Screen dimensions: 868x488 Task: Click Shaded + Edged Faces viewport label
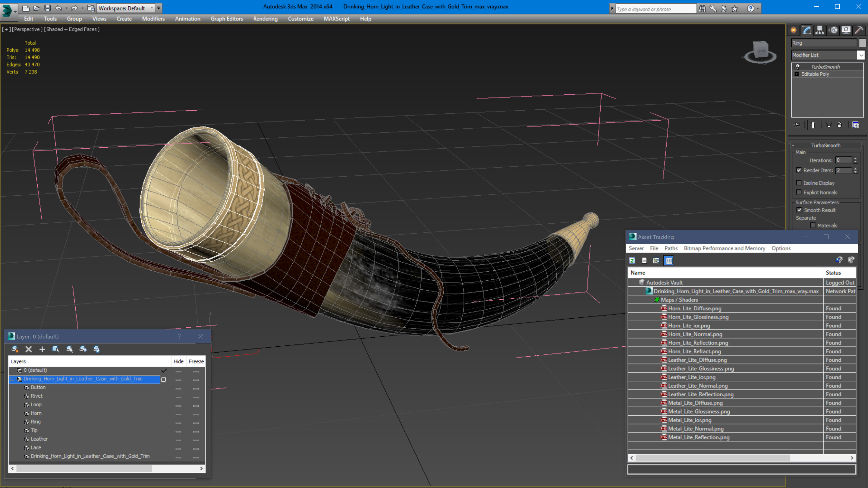72,29
